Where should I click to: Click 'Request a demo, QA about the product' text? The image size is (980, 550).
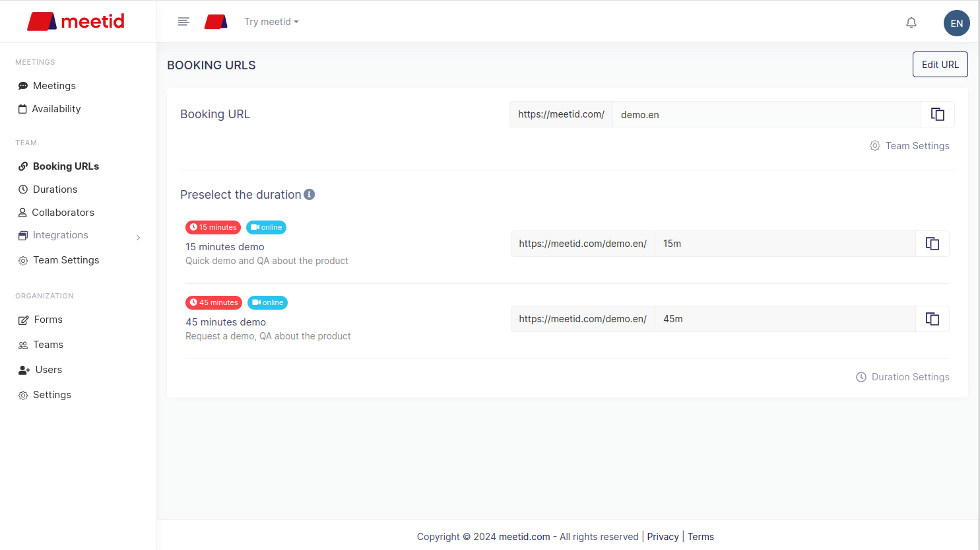[268, 336]
